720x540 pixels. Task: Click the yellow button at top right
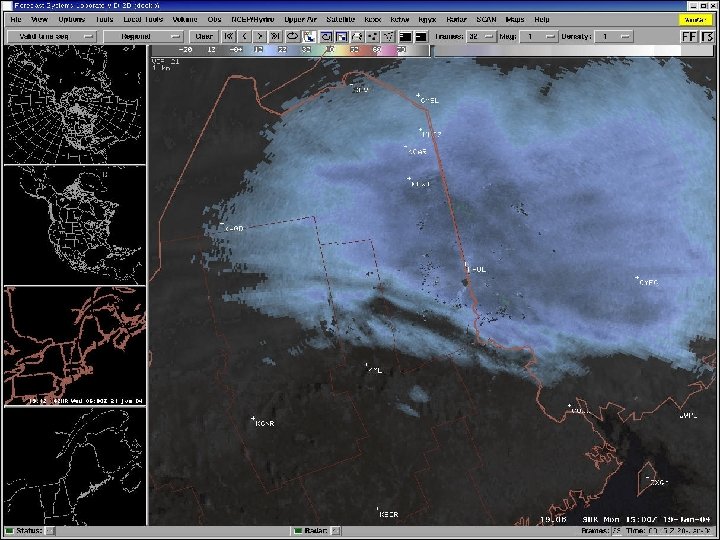click(x=695, y=20)
